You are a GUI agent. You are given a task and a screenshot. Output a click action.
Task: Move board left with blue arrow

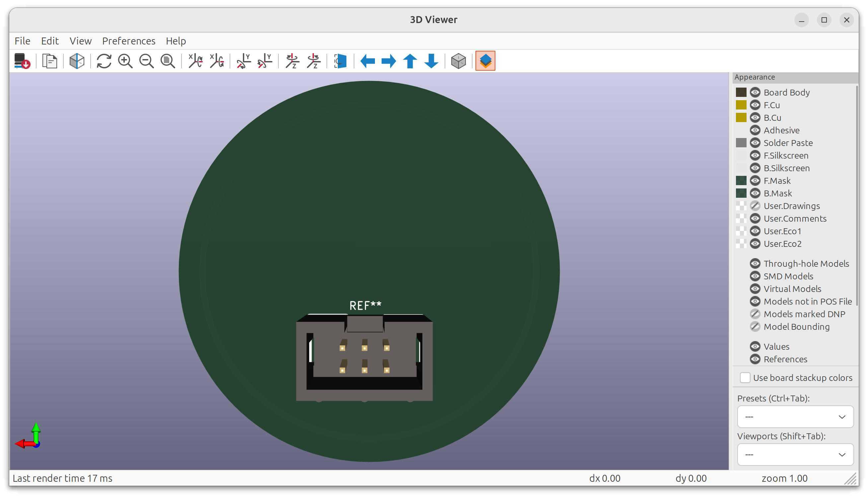(368, 61)
